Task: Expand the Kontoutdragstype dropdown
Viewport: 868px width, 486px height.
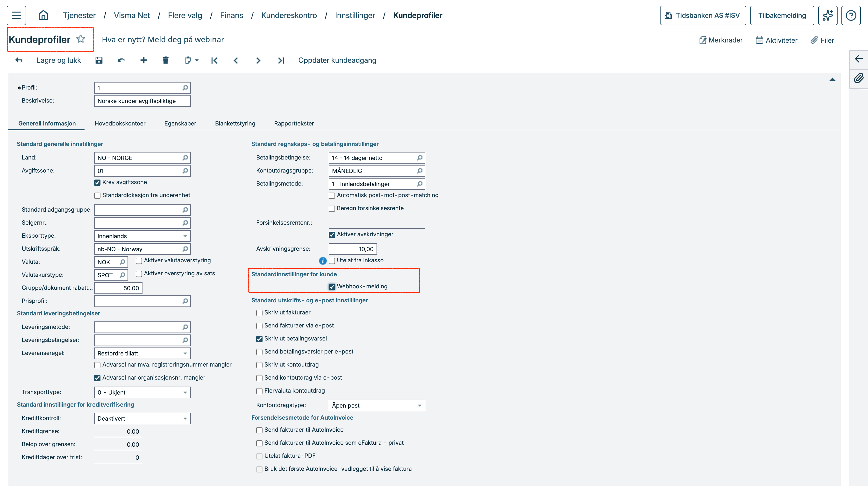Action: (377, 406)
